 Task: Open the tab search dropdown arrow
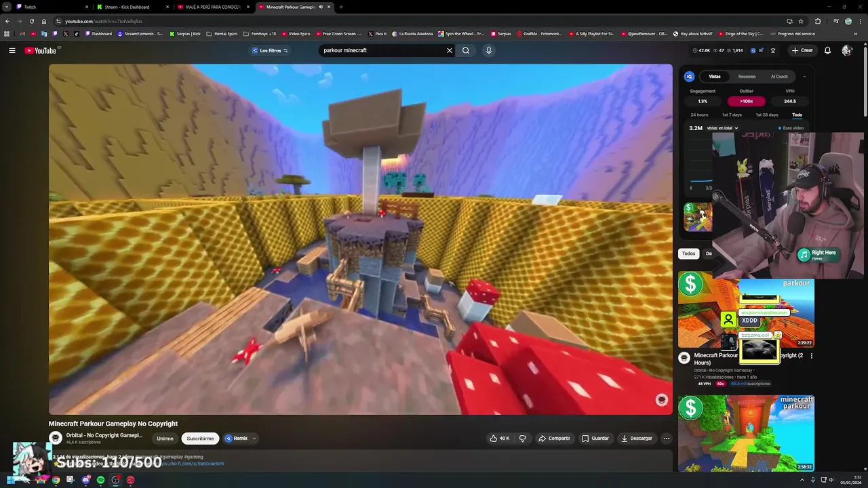[5, 7]
